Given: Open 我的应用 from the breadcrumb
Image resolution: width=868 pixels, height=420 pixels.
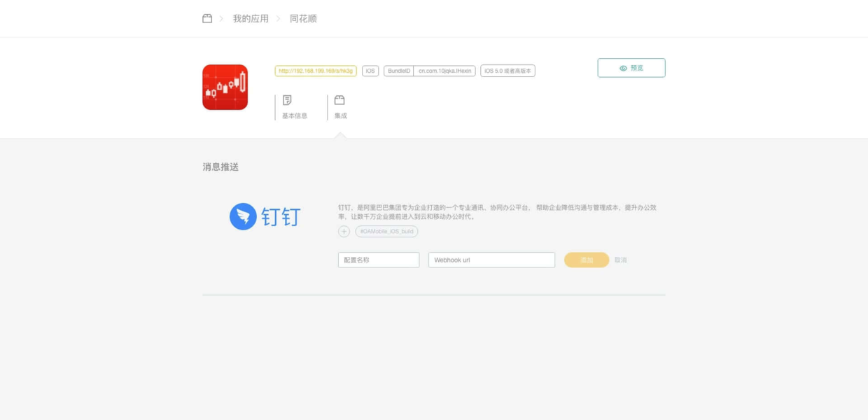Looking at the screenshot, I should [x=249, y=18].
